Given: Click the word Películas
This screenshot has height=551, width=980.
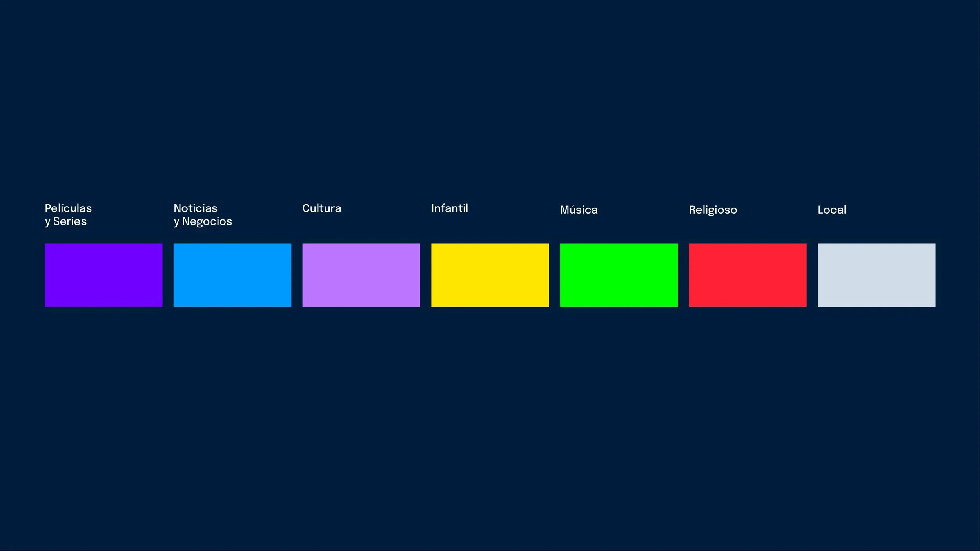Looking at the screenshot, I should click(68, 208).
